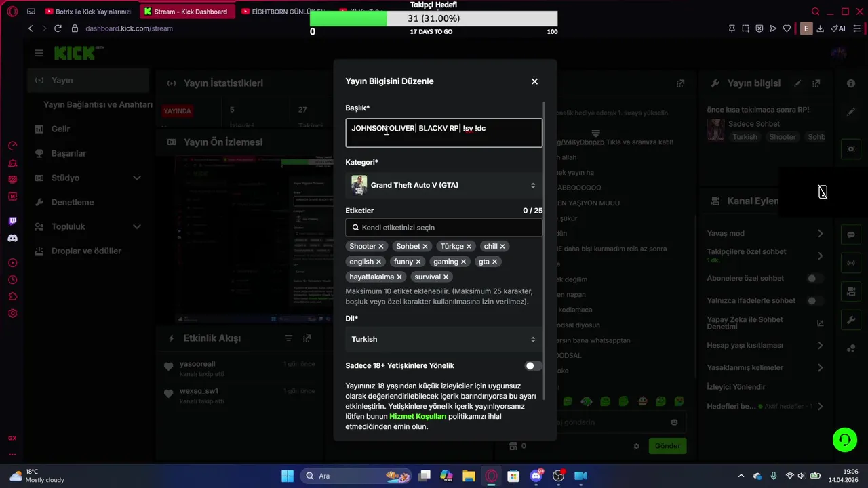Viewport: 868px width, 488px height.
Task: Open the browser downloads icon
Action: pyautogui.click(x=820, y=28)
